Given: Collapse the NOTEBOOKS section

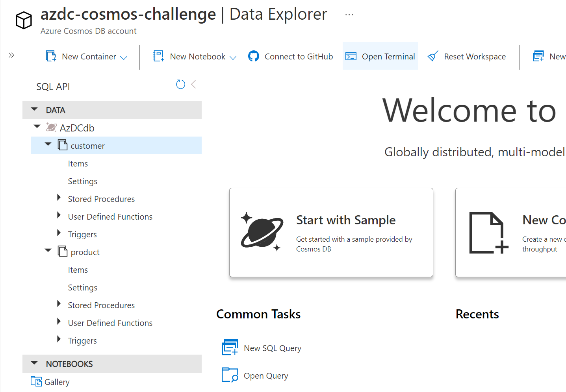Looking at the screenshot, I should 34,363.
